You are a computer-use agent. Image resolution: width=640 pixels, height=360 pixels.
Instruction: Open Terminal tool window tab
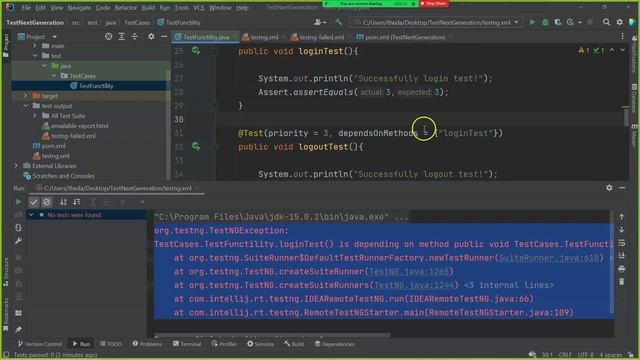coord(187,344)
